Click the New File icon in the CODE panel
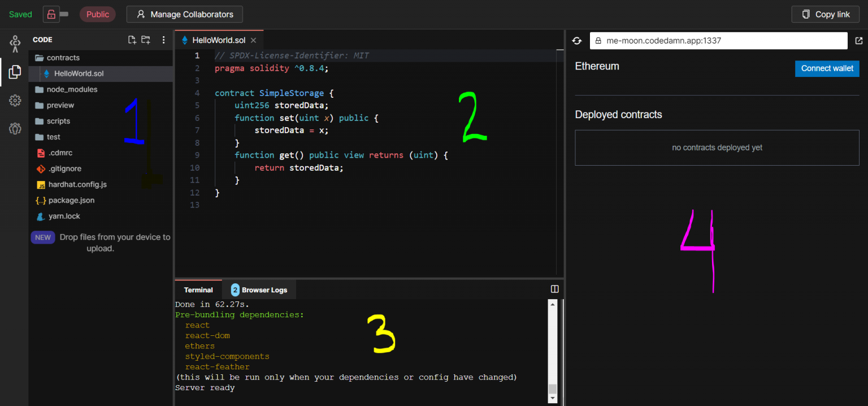The image size is (868, 406). pos(132,40)
